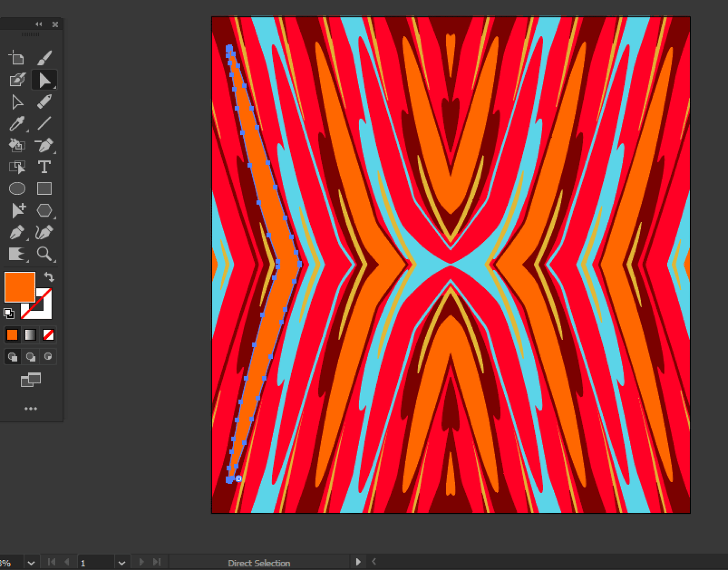The image size is (728, 570).
Task: Collapse the toolbar with double-arrow chevron
Action: (38, 24)
